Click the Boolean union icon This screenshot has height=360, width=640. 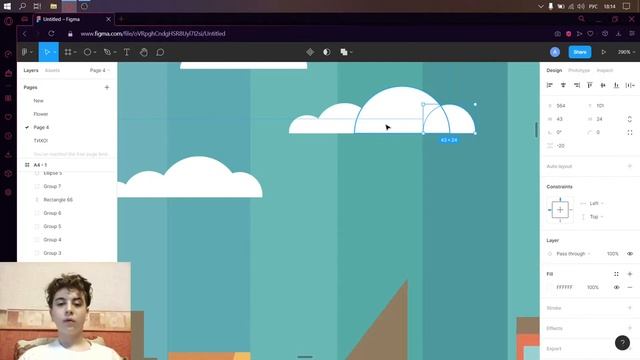pos(344,52)
